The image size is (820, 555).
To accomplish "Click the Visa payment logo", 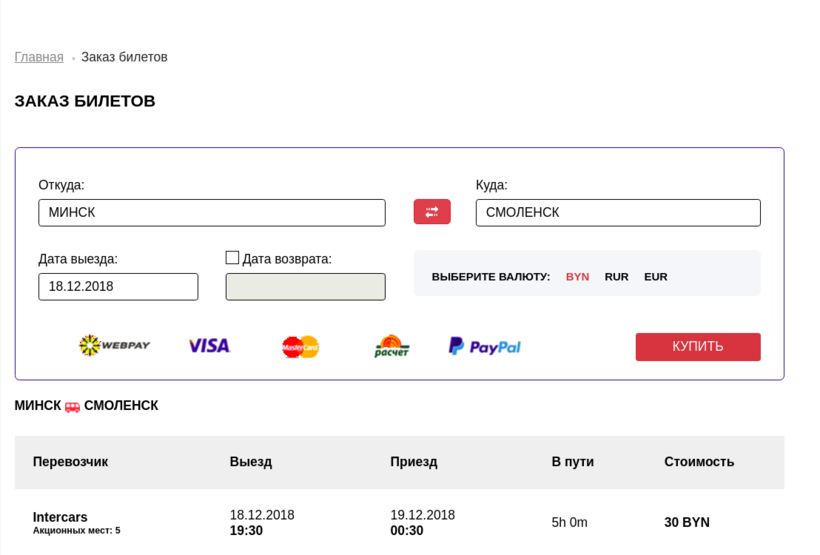I will pos(209,346).
